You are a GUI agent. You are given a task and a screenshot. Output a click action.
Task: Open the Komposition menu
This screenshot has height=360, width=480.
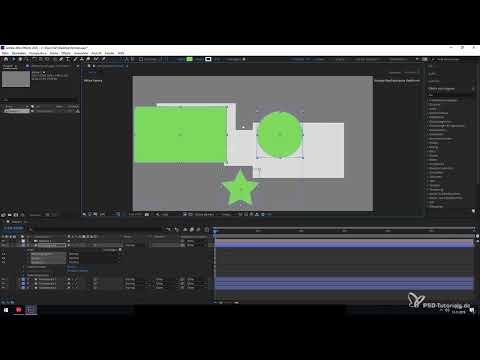click(x=38, y=53)
